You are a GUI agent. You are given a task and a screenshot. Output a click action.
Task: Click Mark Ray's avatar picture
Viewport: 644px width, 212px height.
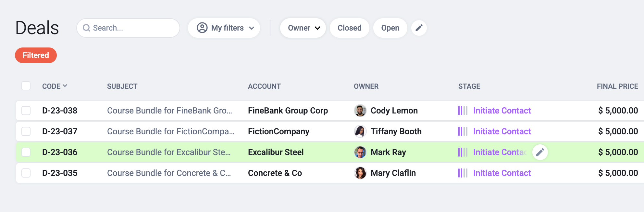(x=360, y=152)
